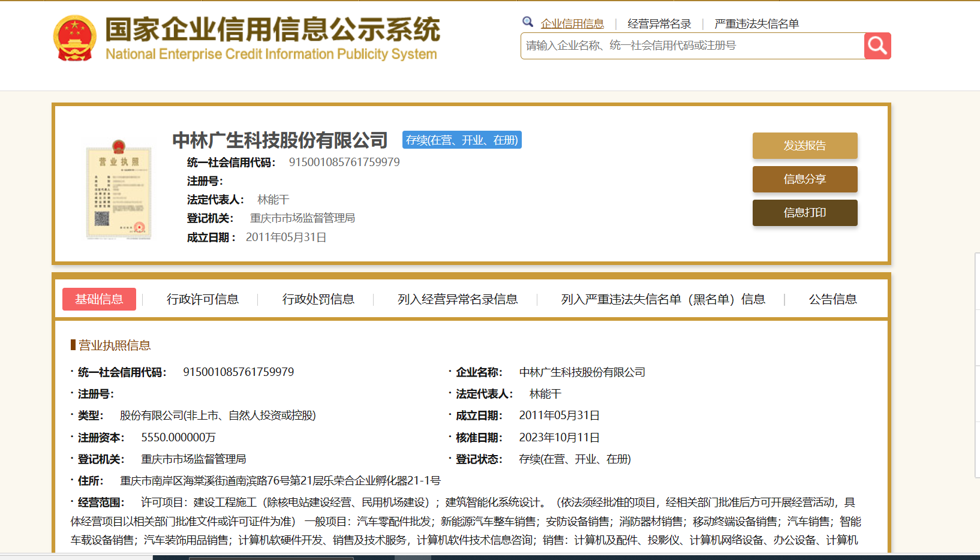Click the 企业名称 value in license info

pos(582,372)
